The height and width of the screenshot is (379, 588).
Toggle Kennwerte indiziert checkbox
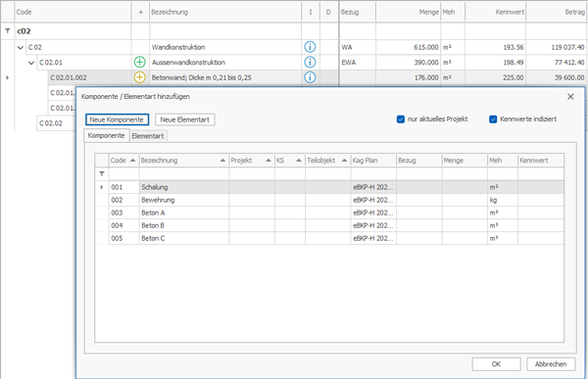(x=493, y=119)
